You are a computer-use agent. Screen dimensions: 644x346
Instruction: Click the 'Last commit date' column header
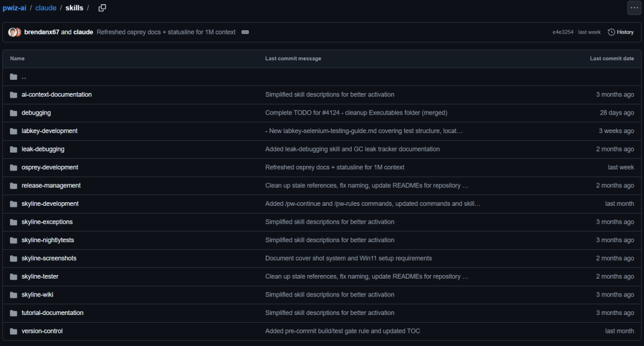click(612, 58)
